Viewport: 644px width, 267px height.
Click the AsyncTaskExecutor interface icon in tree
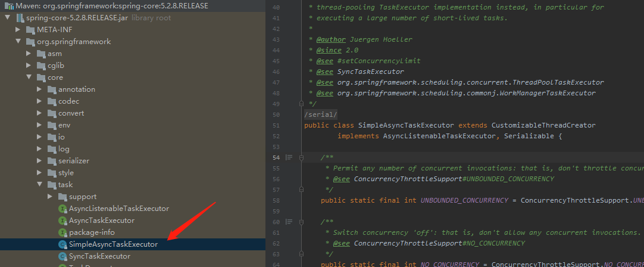click(62, 221)
